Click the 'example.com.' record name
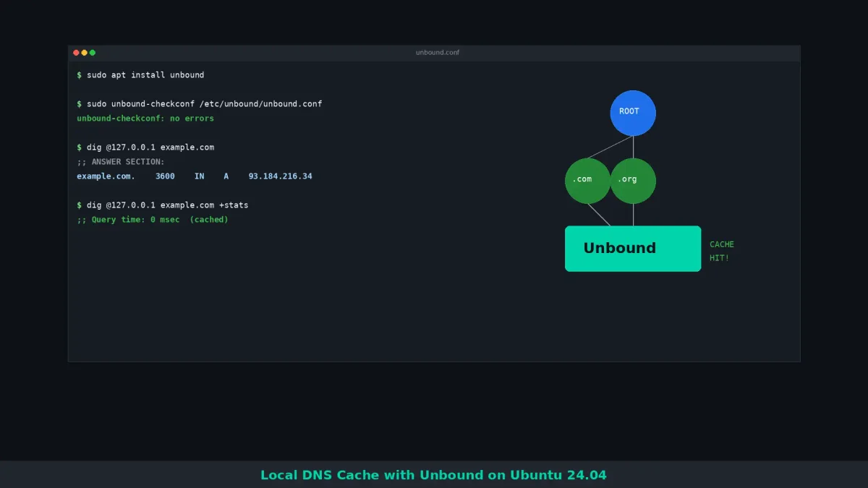868x488 pixels. (106, 176)
